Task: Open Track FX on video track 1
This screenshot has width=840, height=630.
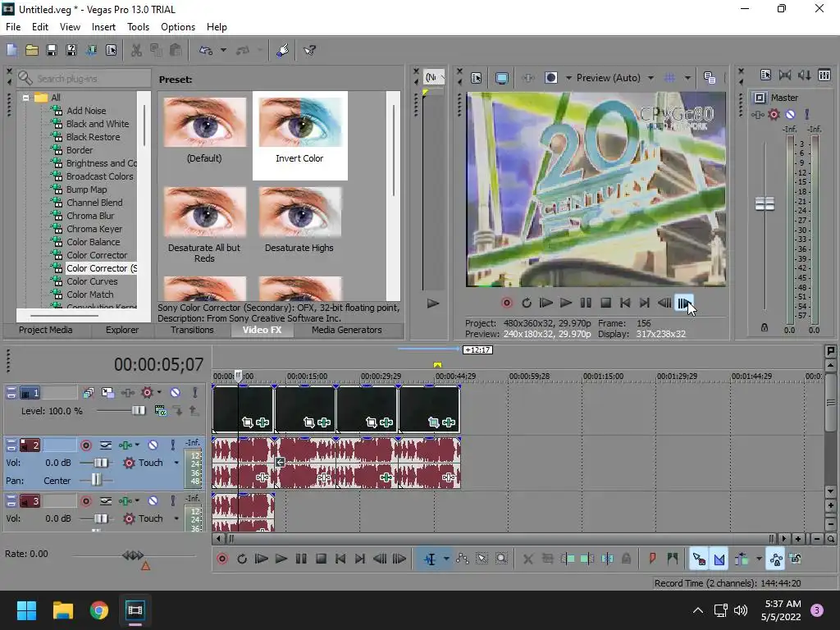Action: pyautogui.click(x=127, y=393)
